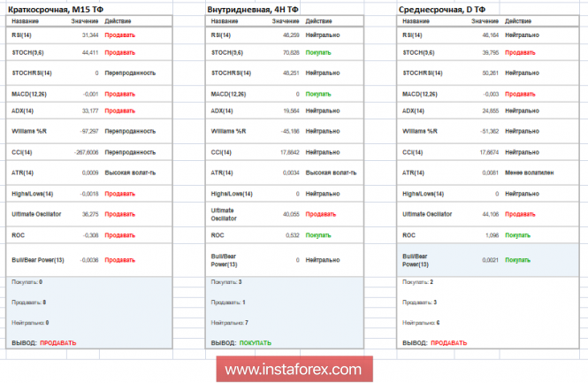Click green 'Покупать' in D ROC row
This screenshot has height=383, width=588.
517,235
